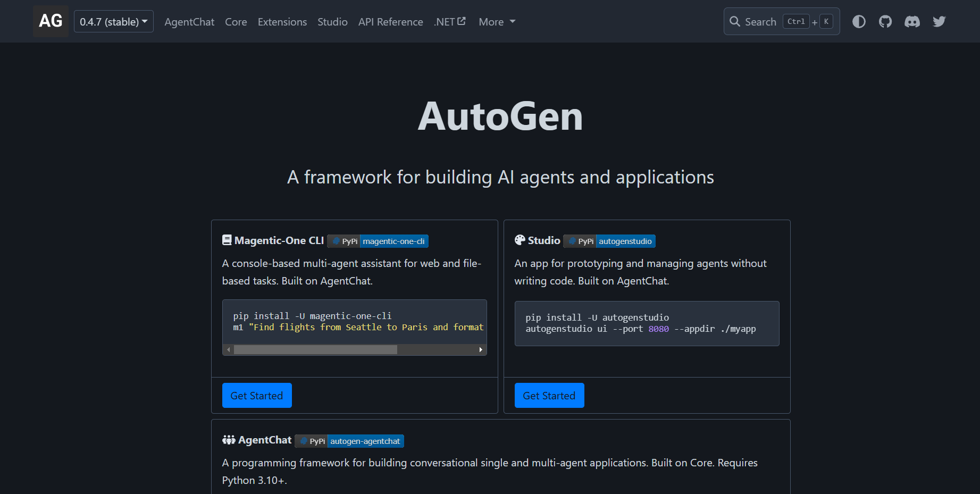This screenshot has height=494, width=980.
Task: Switch to the Studio nav tab
Action: 332,22
